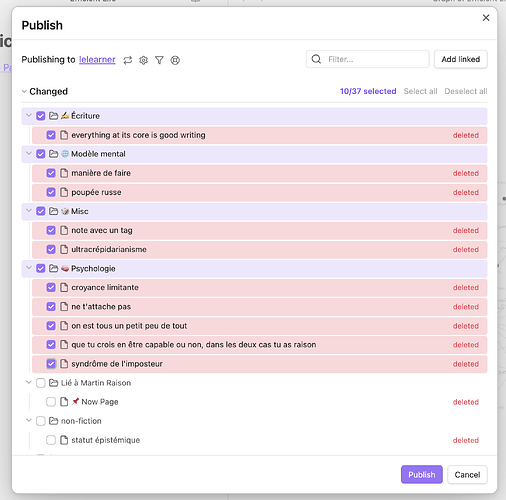Click file icon for poupée russe

(64, 192)
